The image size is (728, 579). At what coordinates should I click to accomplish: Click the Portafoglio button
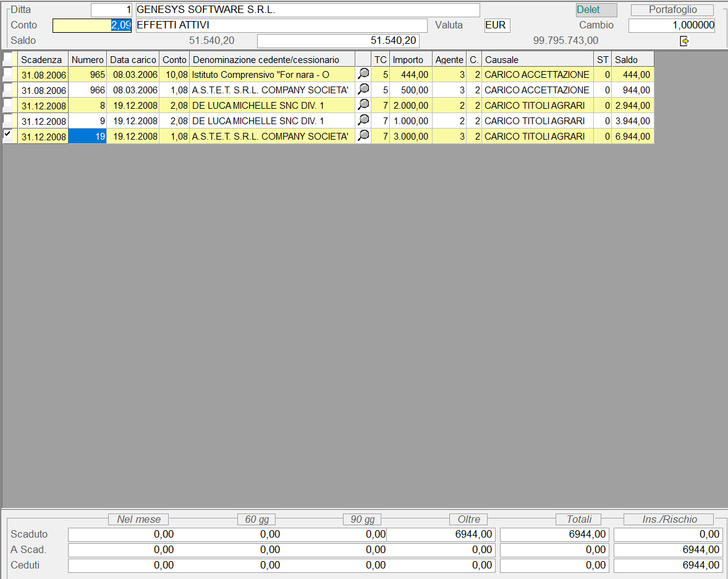[672, 10]
